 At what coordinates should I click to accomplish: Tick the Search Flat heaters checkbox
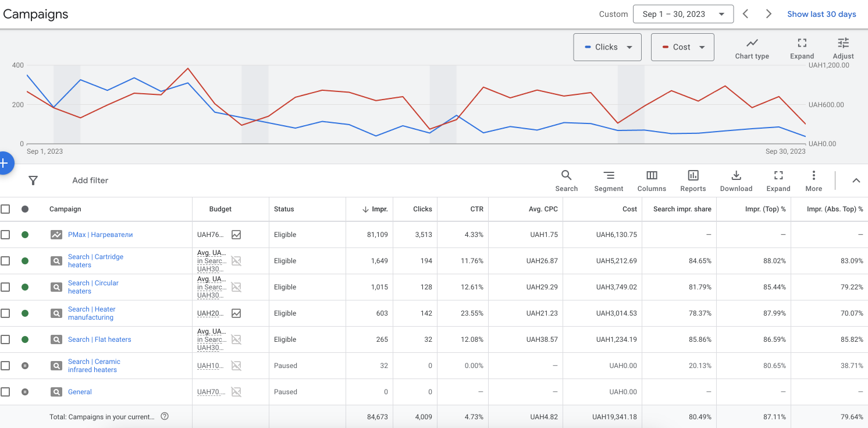[x=5, y=339]
